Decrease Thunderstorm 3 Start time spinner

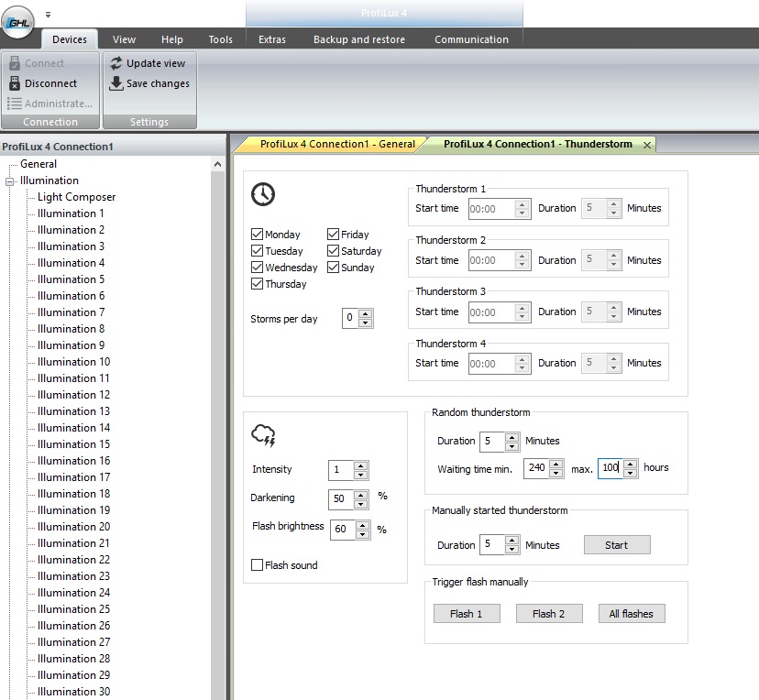[522, 317]
